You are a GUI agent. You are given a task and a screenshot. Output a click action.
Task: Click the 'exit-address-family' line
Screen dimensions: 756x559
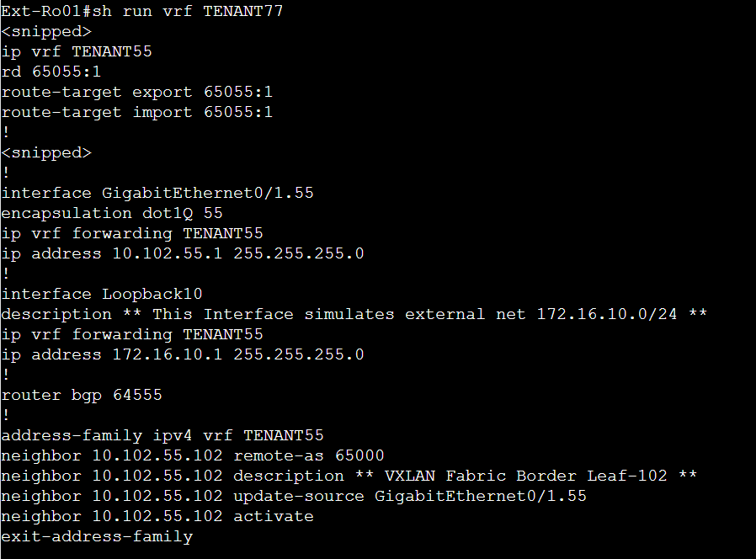pos(97,537)
